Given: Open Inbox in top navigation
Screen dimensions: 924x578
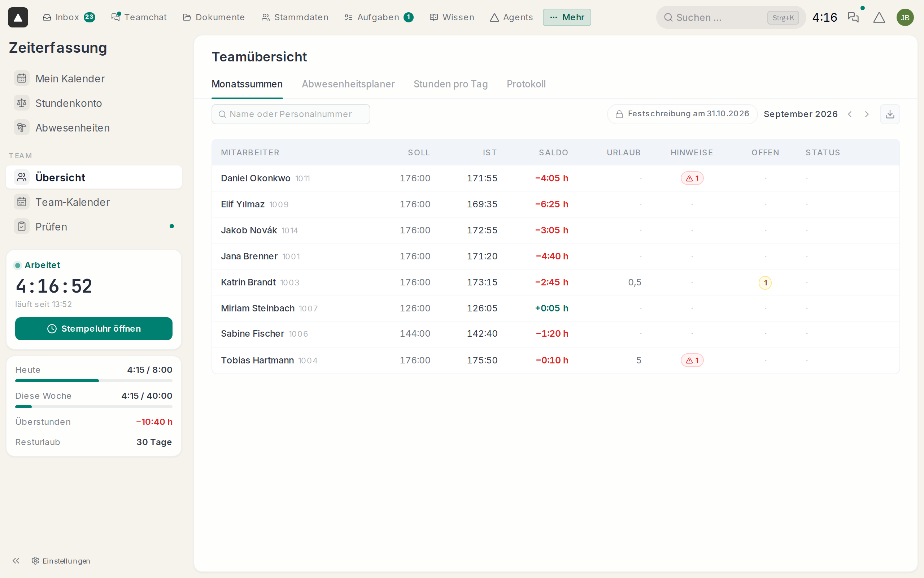Looking at the screenshot, I should pos(69,17).
